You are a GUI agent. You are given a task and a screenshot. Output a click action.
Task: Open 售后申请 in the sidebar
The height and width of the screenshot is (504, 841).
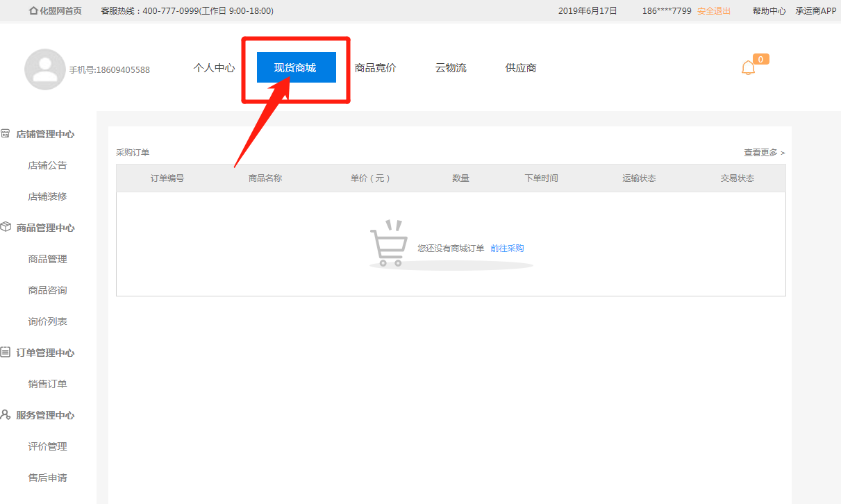(x=47, y=478)
